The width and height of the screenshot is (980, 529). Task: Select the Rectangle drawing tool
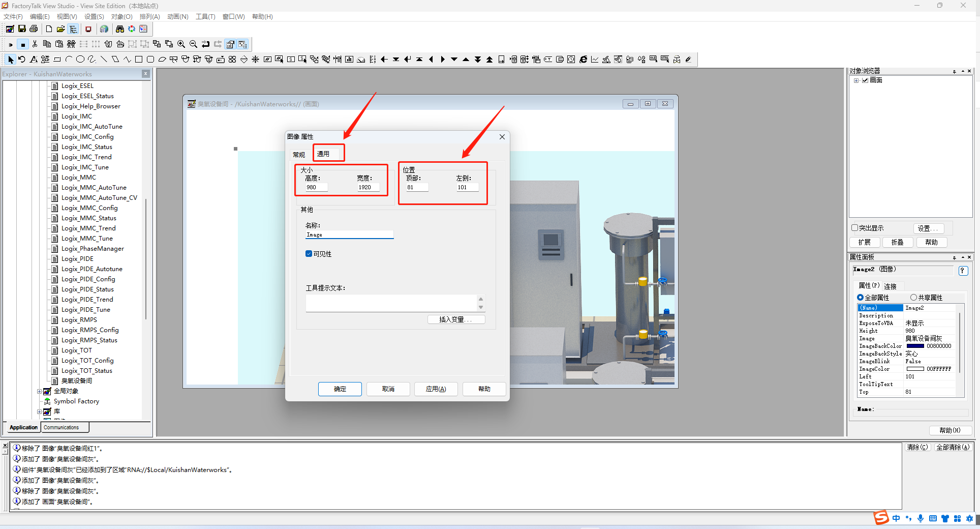point(139,60)
